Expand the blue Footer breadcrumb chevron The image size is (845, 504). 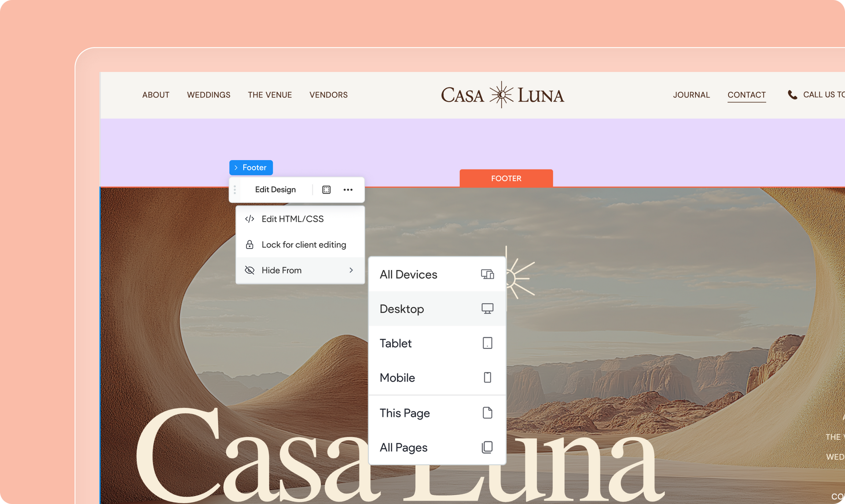click(236, 168)
